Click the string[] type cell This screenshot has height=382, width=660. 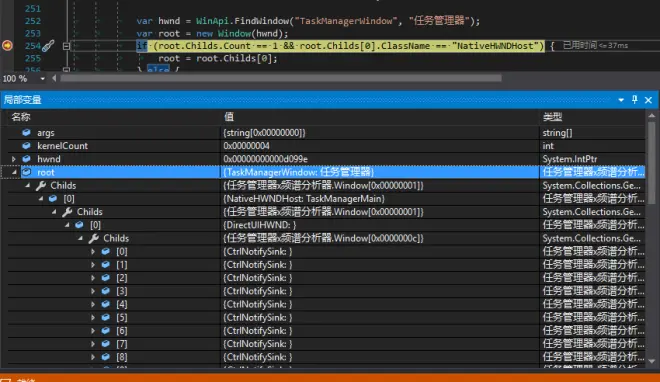(x=557, y=133)
